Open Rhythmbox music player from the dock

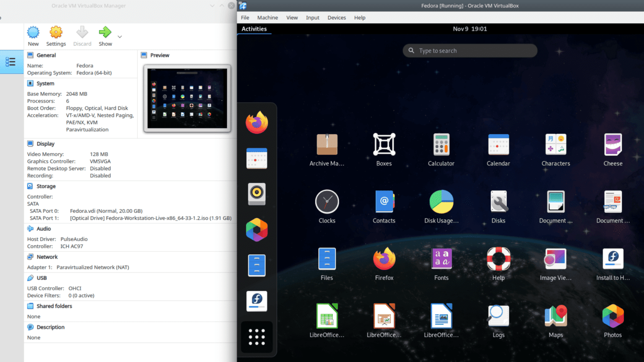pos(257,194)
